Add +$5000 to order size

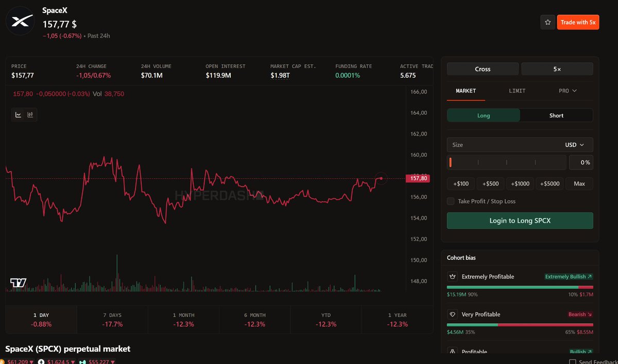tap(550, 184)
